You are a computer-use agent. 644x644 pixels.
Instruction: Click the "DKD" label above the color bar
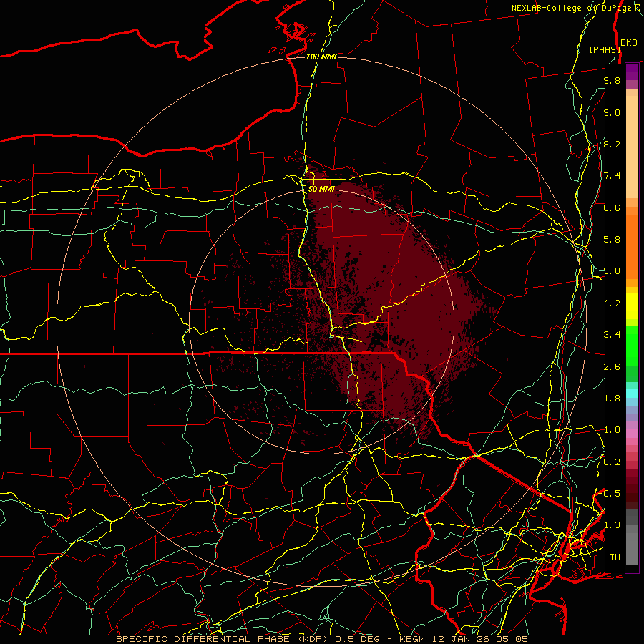click(x=629, y=42)
